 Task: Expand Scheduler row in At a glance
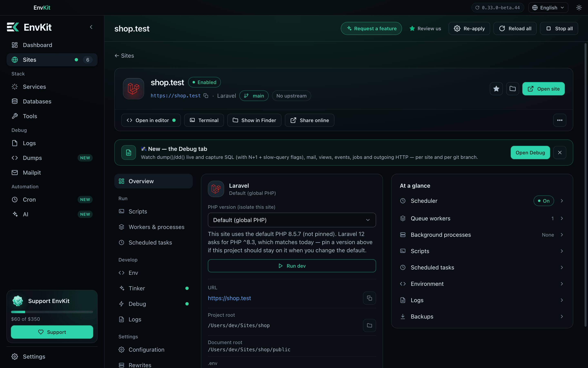click(x=482, y=201)
